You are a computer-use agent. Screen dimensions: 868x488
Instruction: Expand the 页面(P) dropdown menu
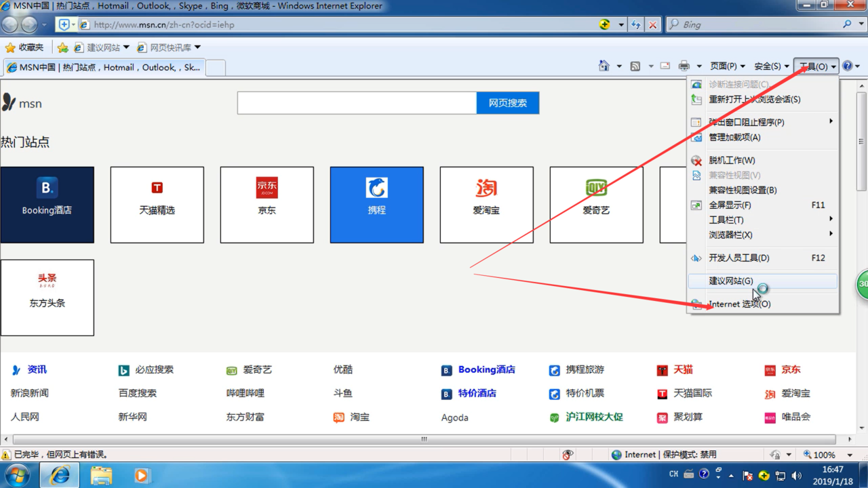pos(728,66)
